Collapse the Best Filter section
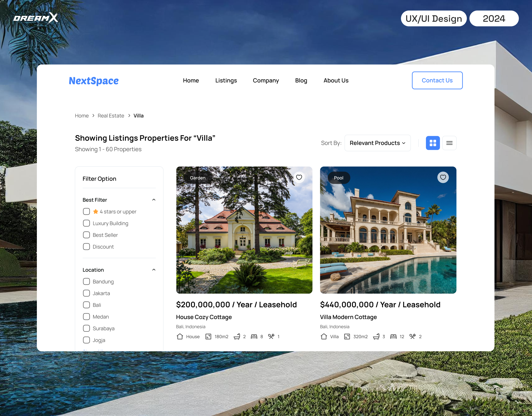The width and height of the screenshot is (532, 416). coord(154,199)
